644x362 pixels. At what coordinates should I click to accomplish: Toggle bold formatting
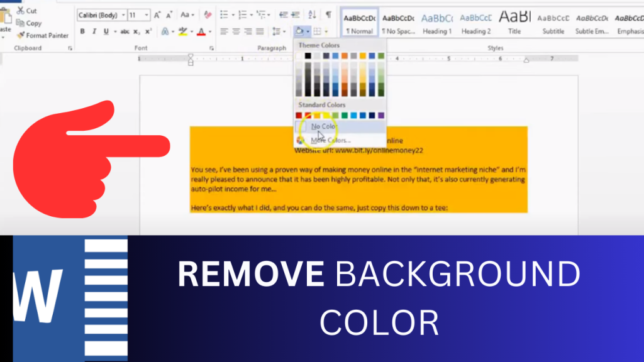(82, 31)
